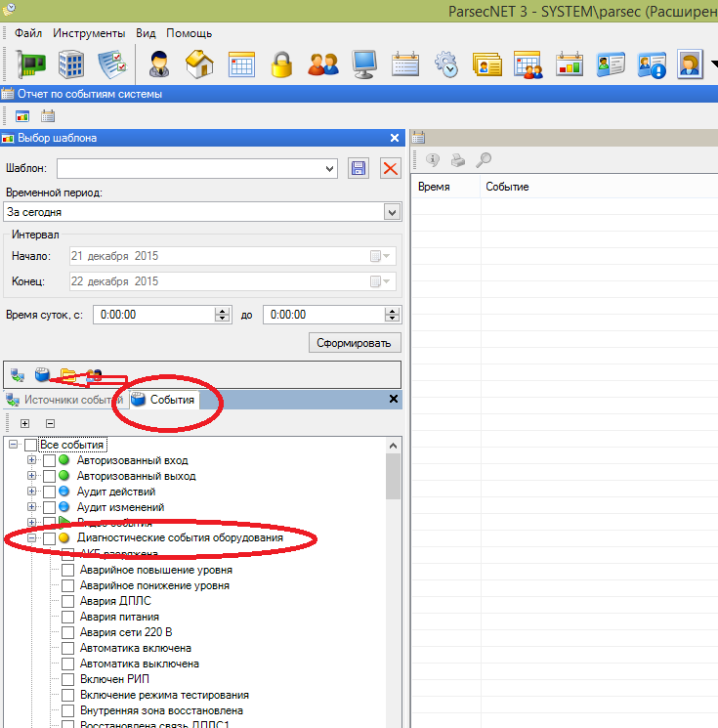Click the chart template icon under report title
This screenshot has width=718, height=728.
click(22, 115)
